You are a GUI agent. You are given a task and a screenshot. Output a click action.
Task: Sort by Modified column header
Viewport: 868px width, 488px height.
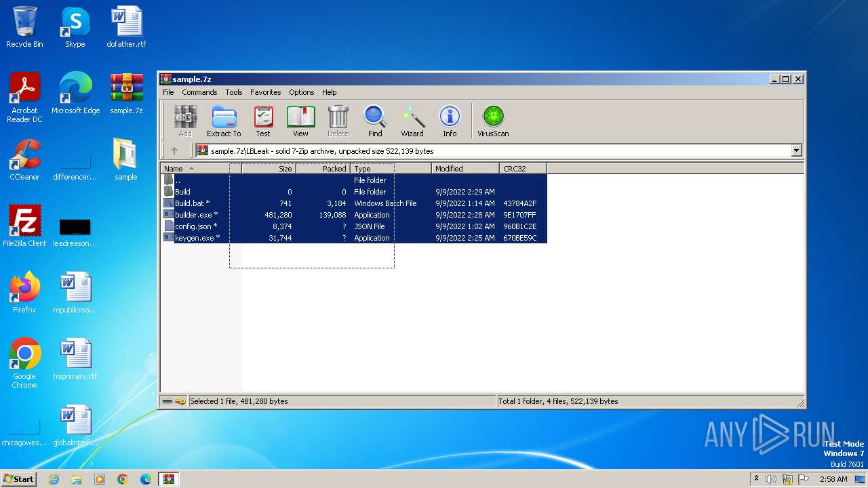coord(466,169)
